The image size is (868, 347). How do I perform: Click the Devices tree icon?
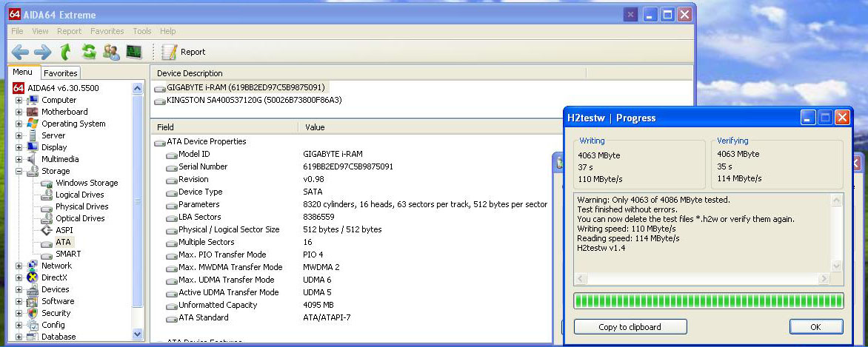(x=33, y=289)
